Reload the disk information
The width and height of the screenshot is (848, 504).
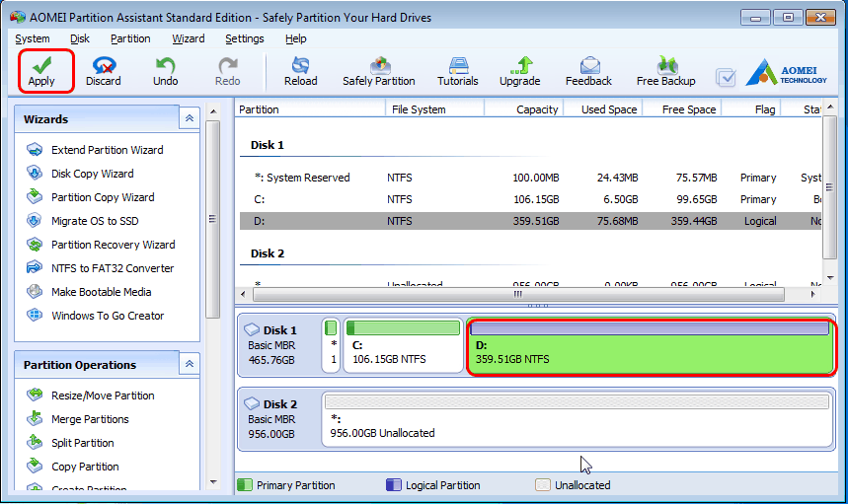[301, 71]
